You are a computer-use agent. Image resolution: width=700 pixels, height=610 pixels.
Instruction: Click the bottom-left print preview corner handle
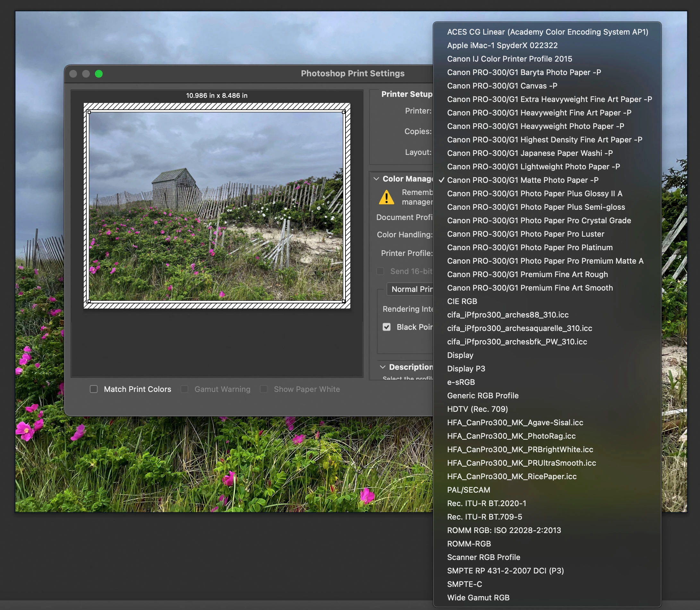point(89,301)
